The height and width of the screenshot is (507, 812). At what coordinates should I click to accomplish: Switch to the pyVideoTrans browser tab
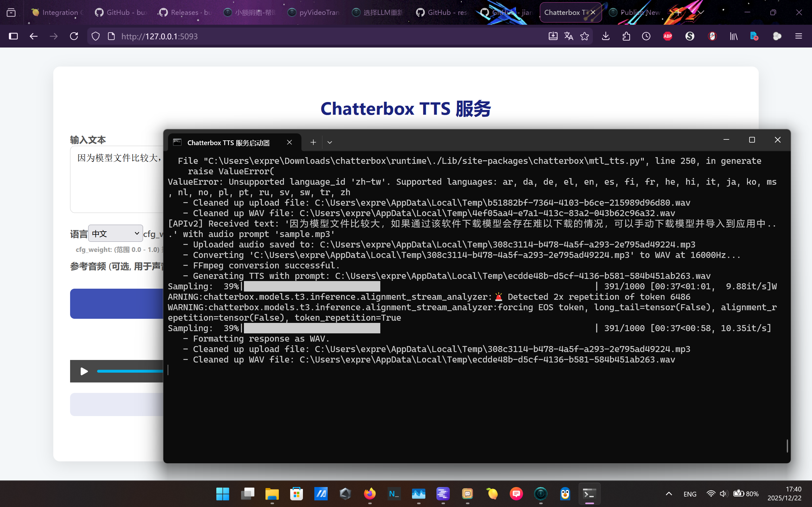314,12
